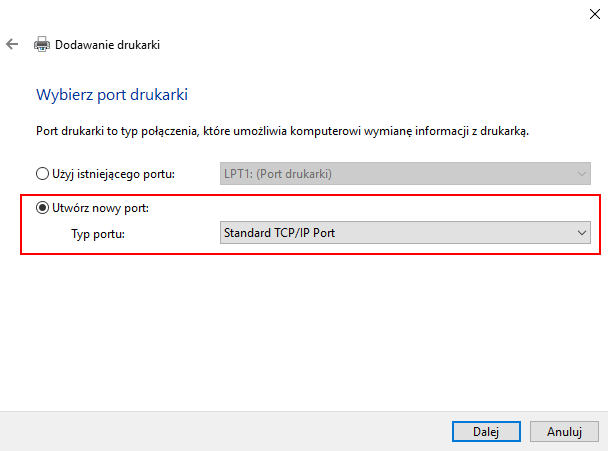Viewport: 608px width, 451px height.
Task: Click the port description sentence text
Action: [x=282, y=131]
